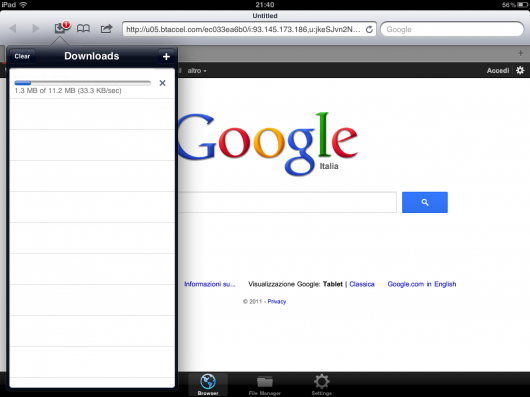Image resolution: width=530 pixels, height=397 pixels.
Task: Open the bookmarks book icon
Action: point(83,29)
